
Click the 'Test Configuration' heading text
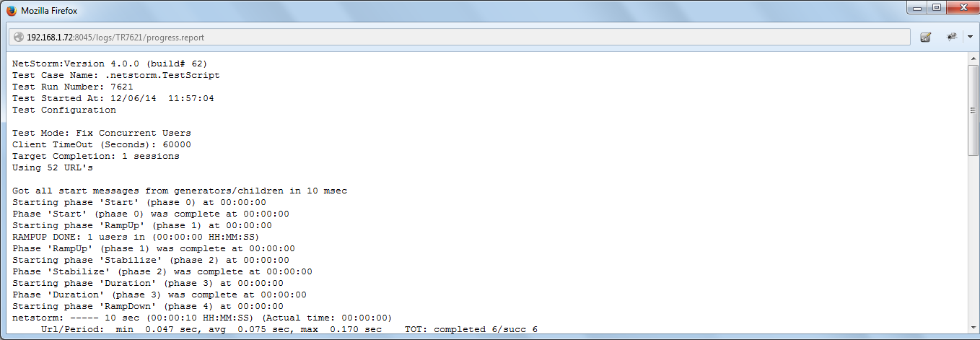point(64,110)
